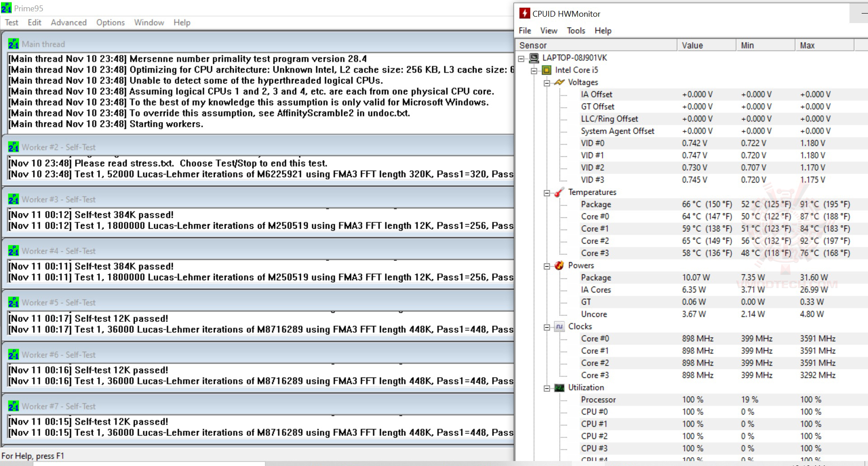Click the flame icon next to Powers
The height and width of the screenshot is (466, 868).
coord(559,265)
